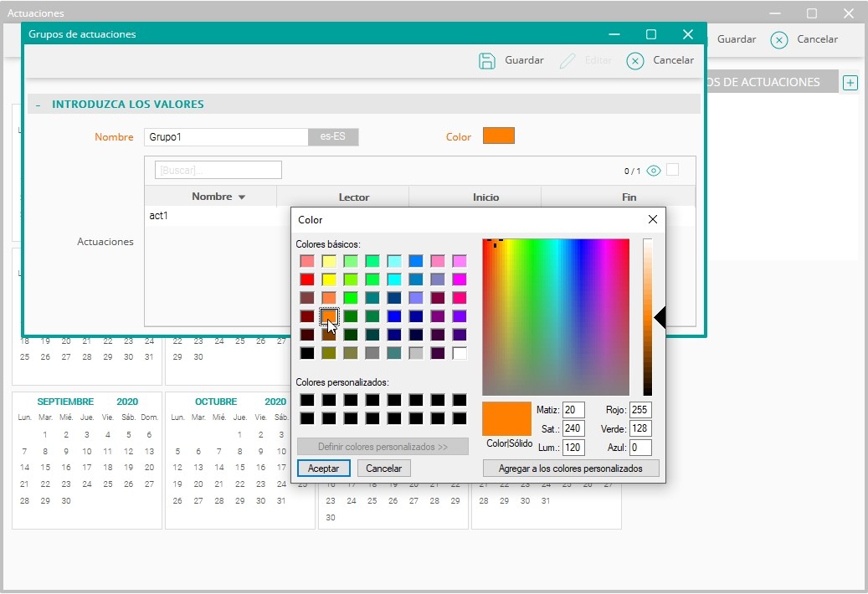Click the es-ES language button
868x594 pixels.
pyautogui.click(x=332, y=136)
